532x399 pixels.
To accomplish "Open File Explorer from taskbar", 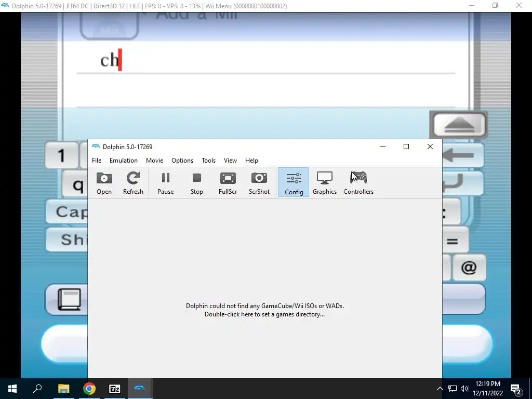I will (63, 389).
